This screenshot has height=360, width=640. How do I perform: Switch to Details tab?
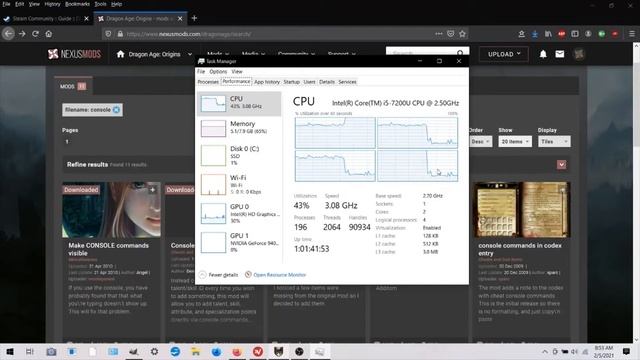click(327, 82)
